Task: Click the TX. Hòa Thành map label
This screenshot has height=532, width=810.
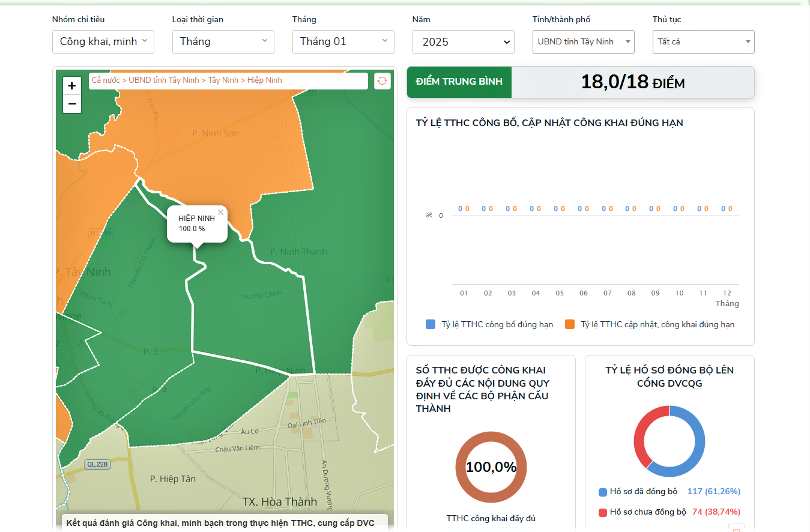Action: pyautogui.click(x=280, y=501)
